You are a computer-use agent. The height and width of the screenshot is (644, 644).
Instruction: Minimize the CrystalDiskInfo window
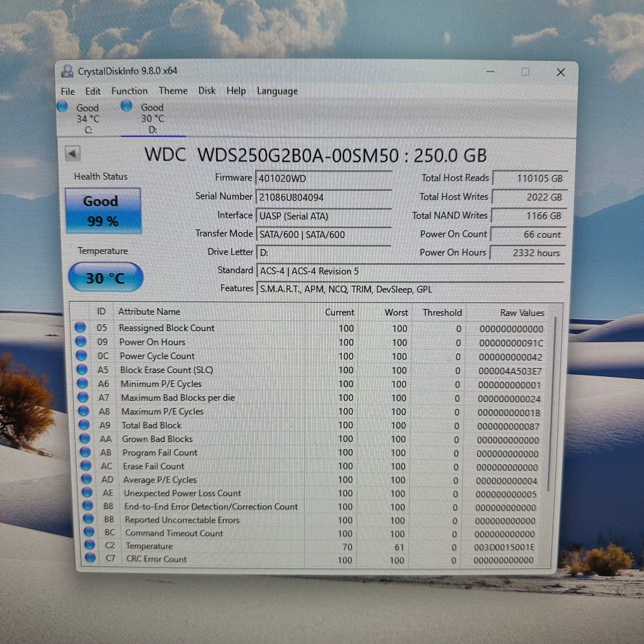click(490, 72)
